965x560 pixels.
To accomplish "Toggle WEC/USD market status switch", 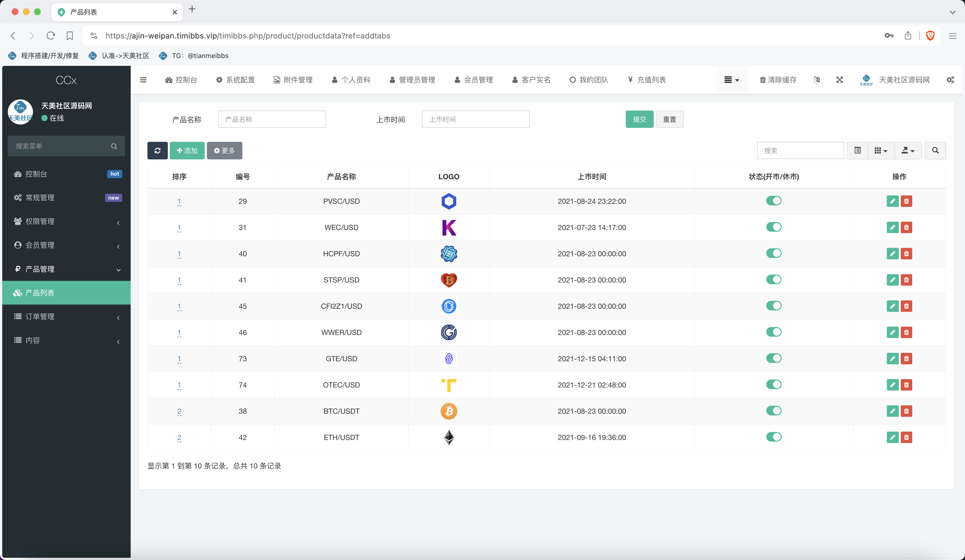I will point(773,227).
